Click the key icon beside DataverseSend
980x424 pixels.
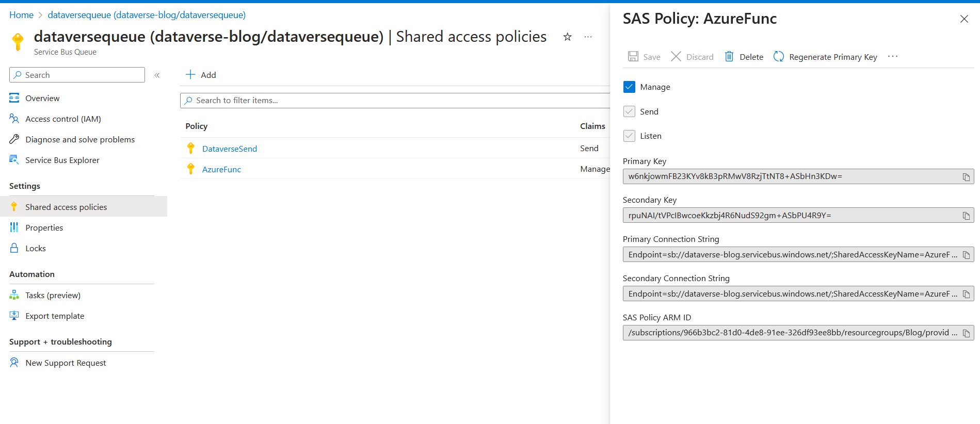[x=191, y=148]
